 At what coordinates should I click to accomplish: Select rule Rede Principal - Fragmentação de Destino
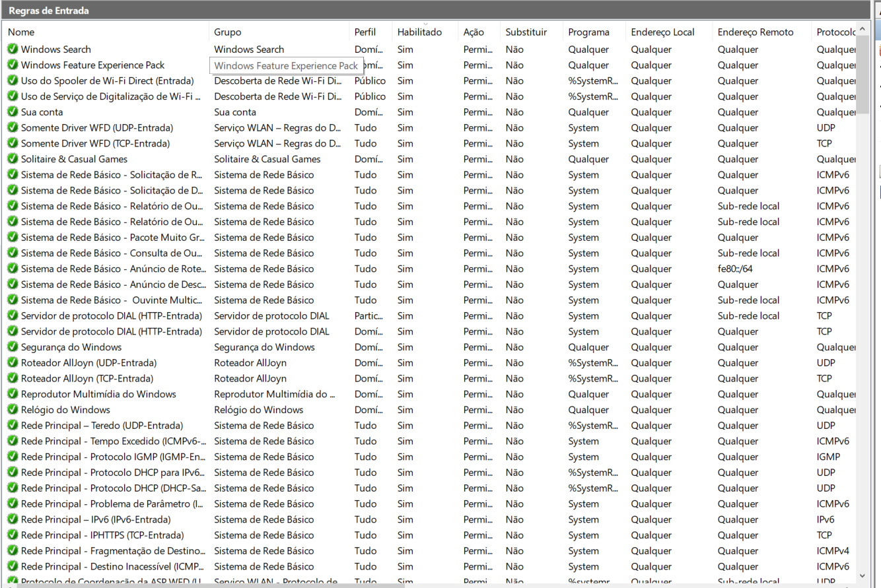[113, 551]
